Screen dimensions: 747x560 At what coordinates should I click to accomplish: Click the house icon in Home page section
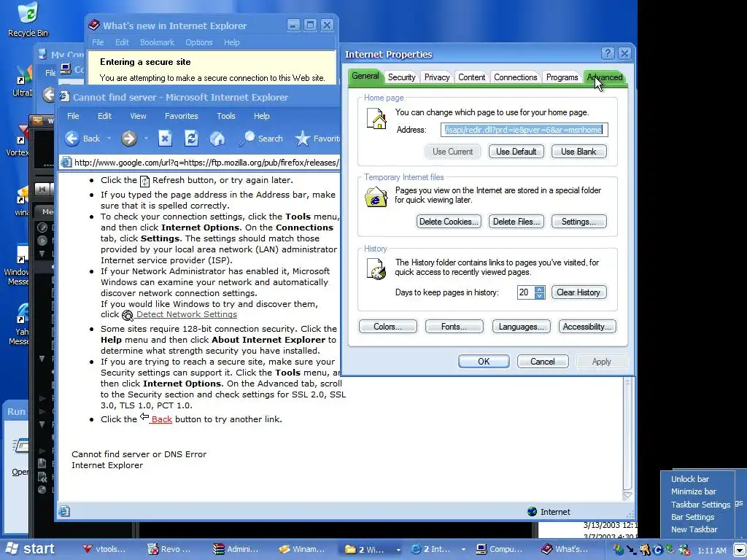(x=376, y=119)
